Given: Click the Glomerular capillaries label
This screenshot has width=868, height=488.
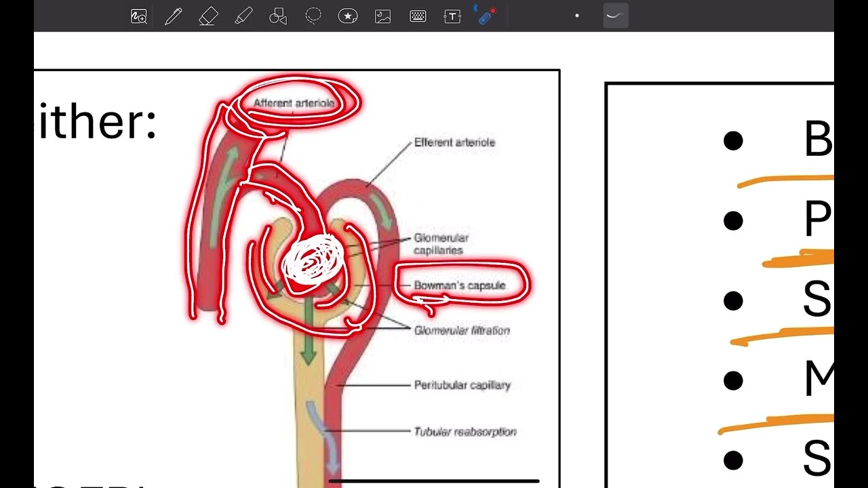Looking at the screenshot, I should tap(441, 244).
